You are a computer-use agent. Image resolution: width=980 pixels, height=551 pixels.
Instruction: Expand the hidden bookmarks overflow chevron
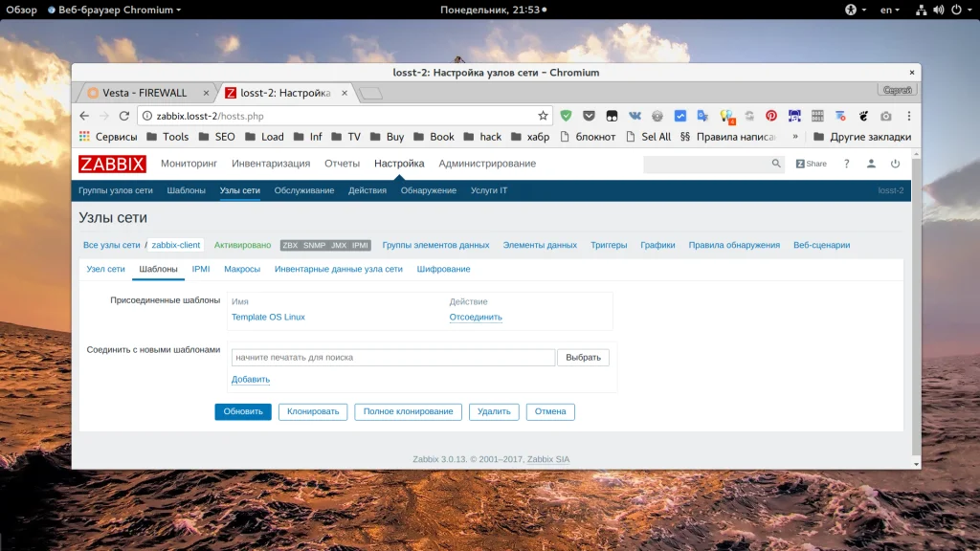(797, 137)
